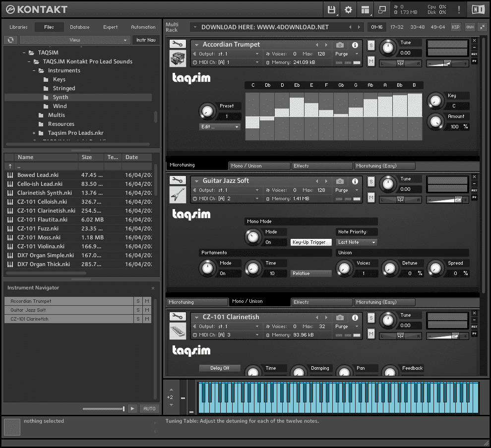Screen dimensions: 491x448
Task: Toggle the aux sends button in rack header
Action: (x=470, y=27)
